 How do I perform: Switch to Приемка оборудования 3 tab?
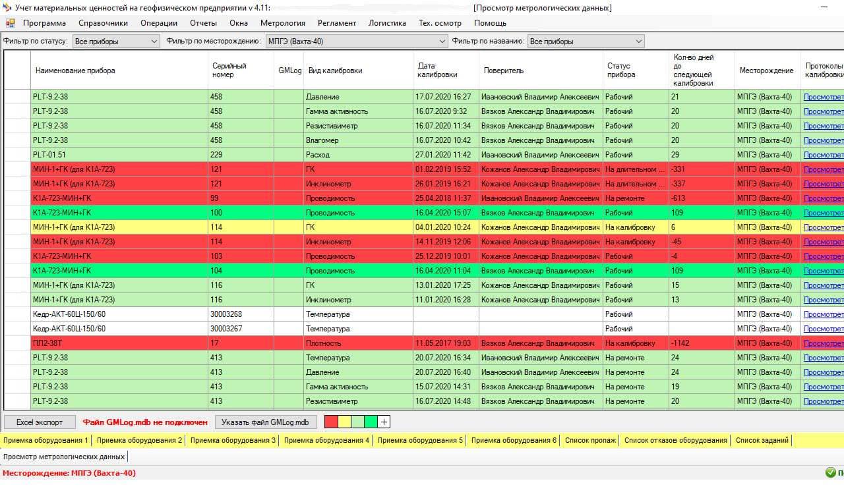coord(233,440)
